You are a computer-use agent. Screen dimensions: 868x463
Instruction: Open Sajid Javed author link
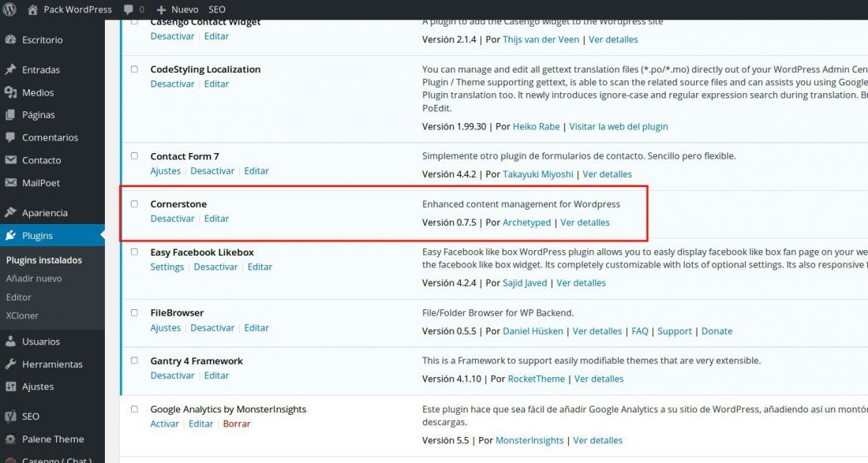tap(524, 282)
